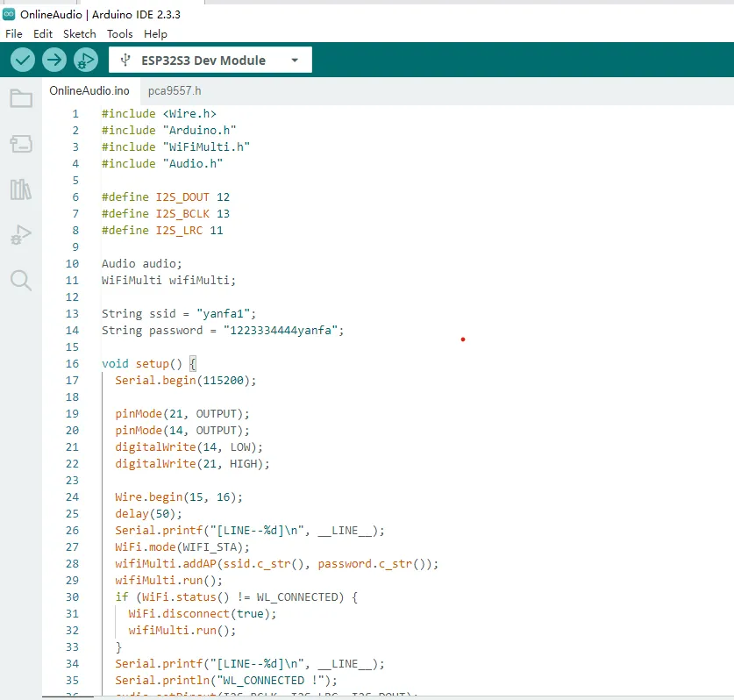
Task: Switch to the pca9557.h tab
Action: point(175,91)
